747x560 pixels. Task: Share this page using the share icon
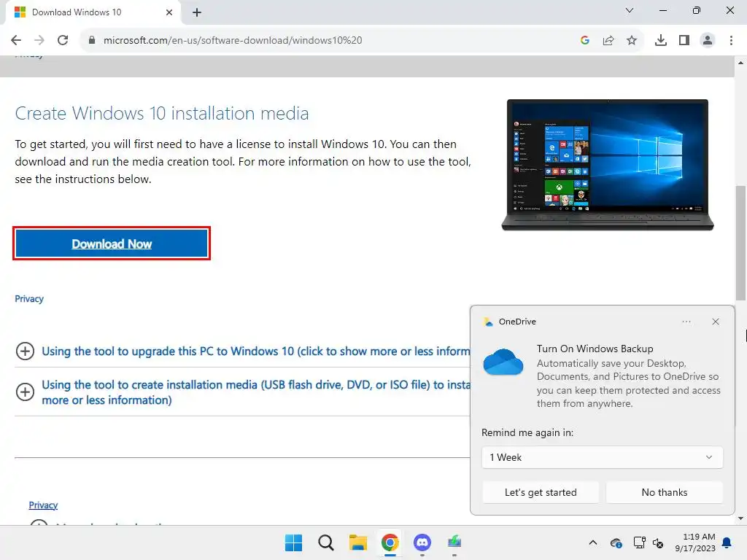pos(608,40)
